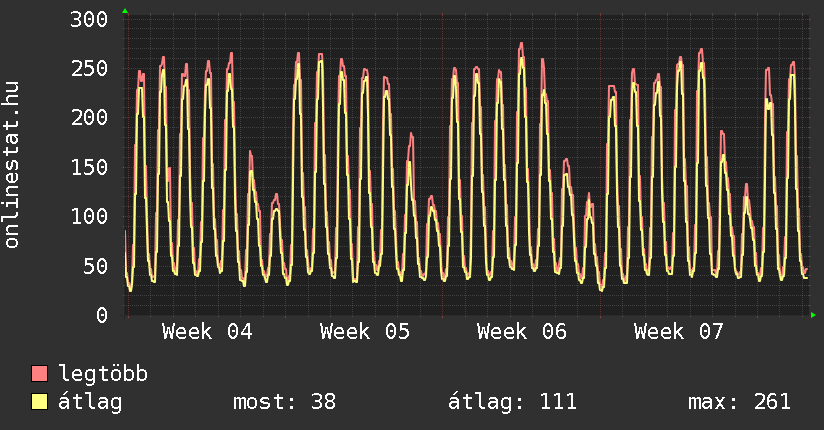Click the 100 y-axis value
The image size is (824, 430).
tap(89, 216)
